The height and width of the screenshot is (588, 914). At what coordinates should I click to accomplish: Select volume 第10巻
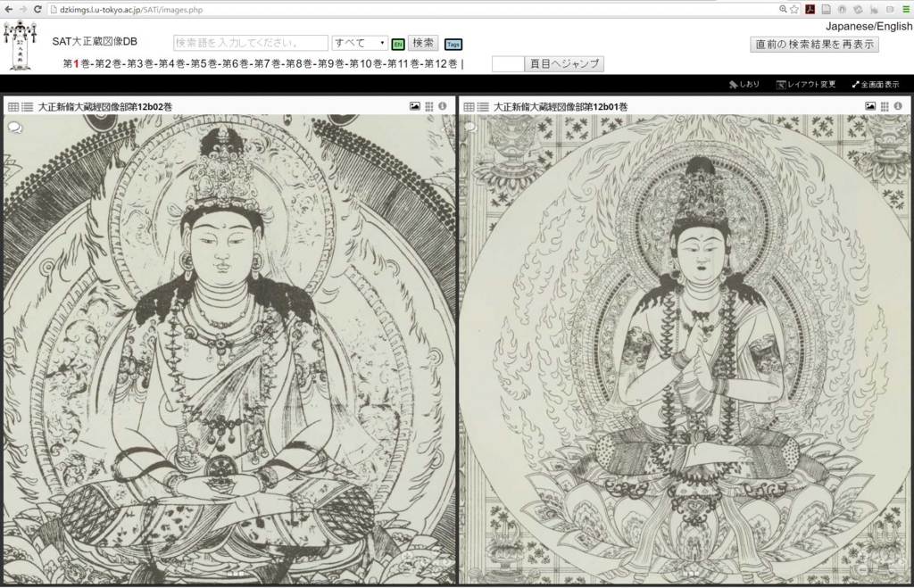365,63
